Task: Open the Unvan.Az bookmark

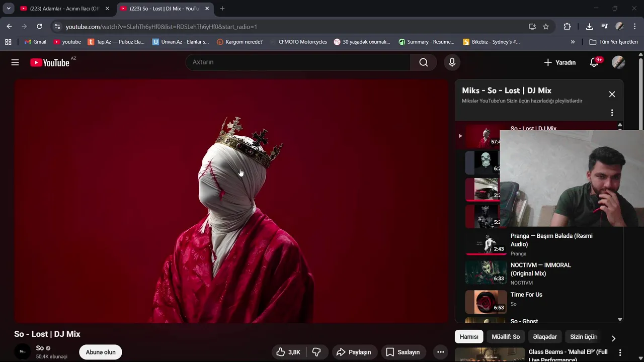Action: point(181,42)
